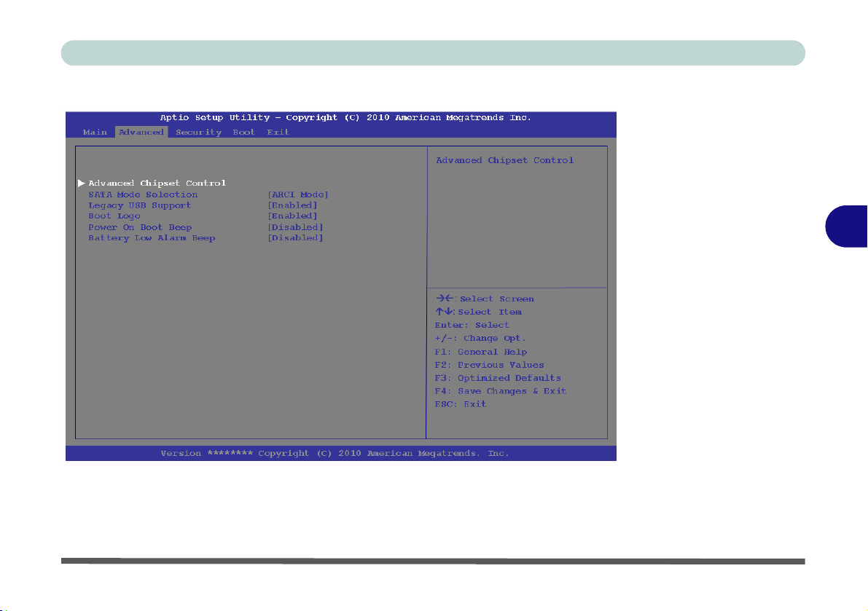The height and width of the screenshot is (611, 868).
Task: Select Advanced Chipset Control entry
Action: (x=157, y=183)
